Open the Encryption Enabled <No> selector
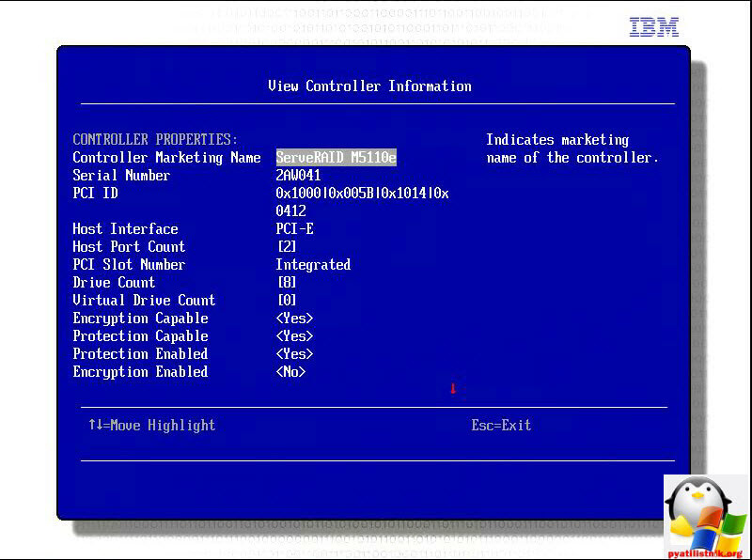752x560 pixels. click(x=290, y=371)
